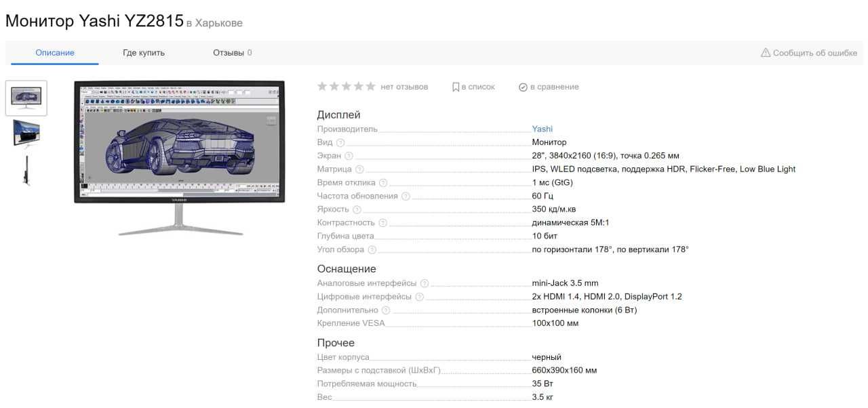Click the Дисплей section heading
Screen dimensions: 868x408
pos(339,115)
